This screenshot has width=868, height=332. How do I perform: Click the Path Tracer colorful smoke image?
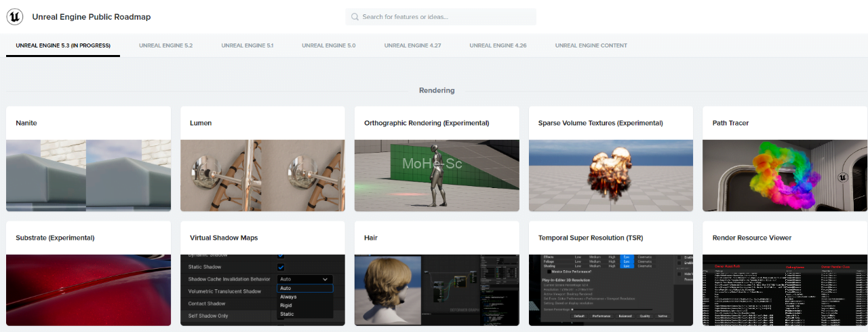click(785, 175)
